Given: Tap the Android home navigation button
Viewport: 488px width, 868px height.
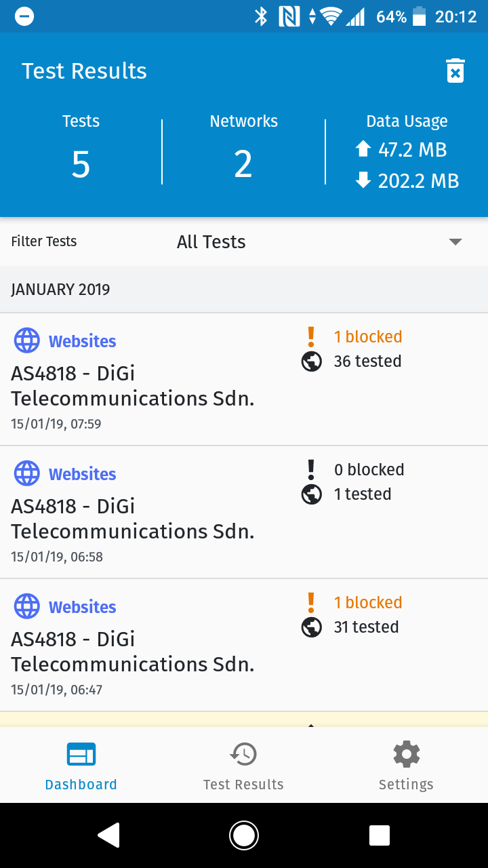Looking at the screenshot, I should coord(244,835).
